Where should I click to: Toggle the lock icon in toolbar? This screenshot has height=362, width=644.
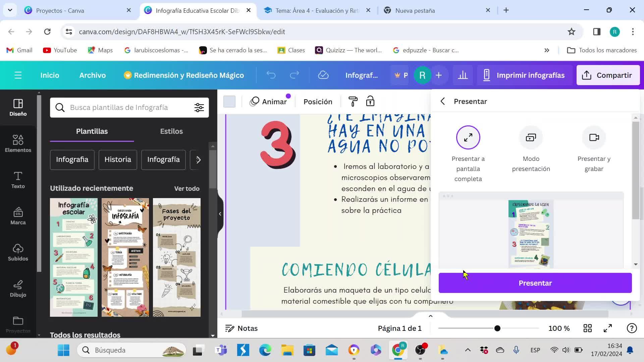[370, 101]
